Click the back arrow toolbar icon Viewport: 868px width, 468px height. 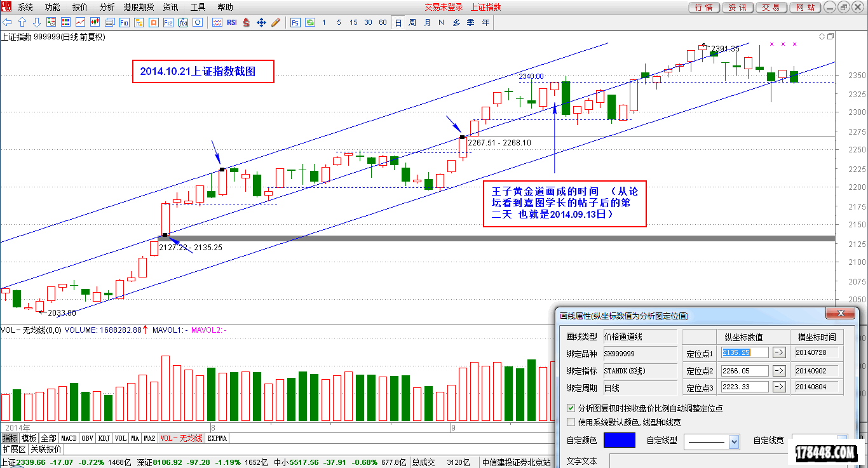8,22
